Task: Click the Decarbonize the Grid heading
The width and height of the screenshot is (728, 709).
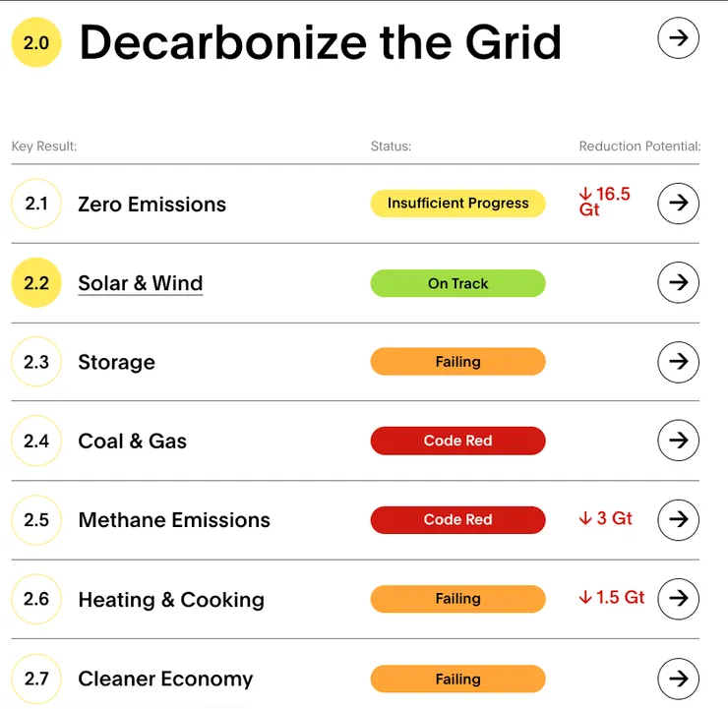Action: (x=320, y=42)
